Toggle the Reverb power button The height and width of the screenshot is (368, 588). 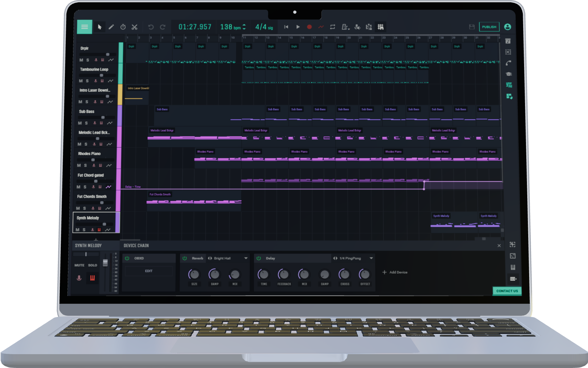[x=185, y=258]
